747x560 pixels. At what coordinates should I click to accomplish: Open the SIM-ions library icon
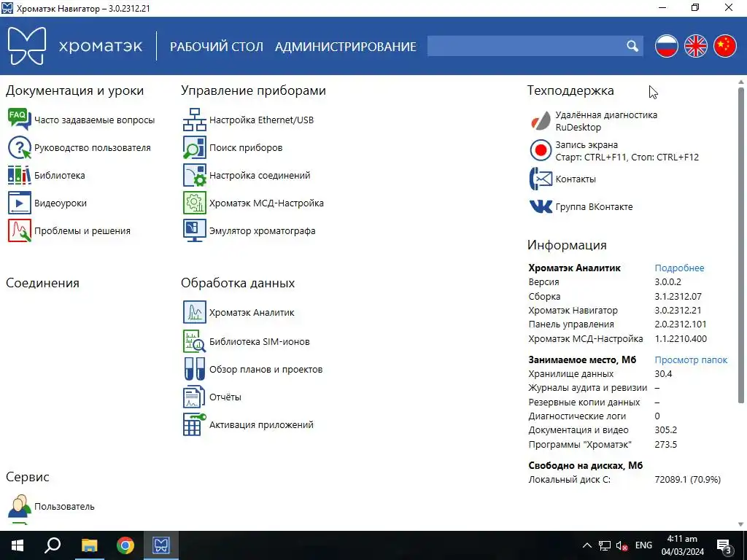pyautogui.click(x=194, y=341)
